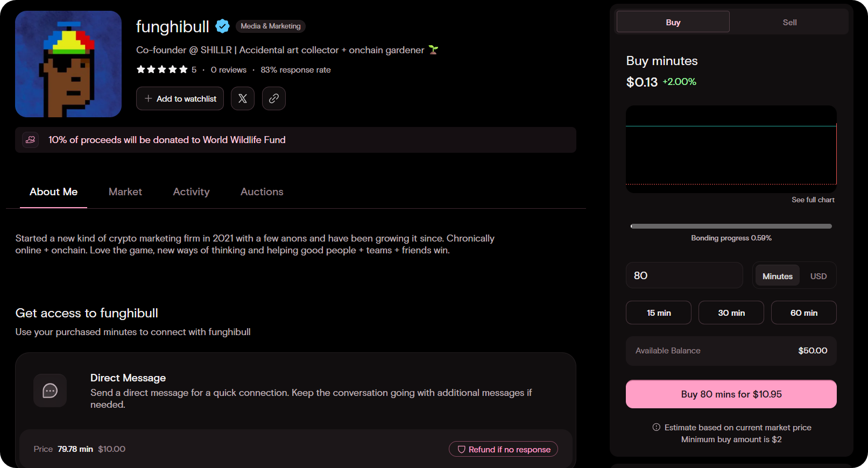Add funghibull to watchlist

[x=180, y=98]
